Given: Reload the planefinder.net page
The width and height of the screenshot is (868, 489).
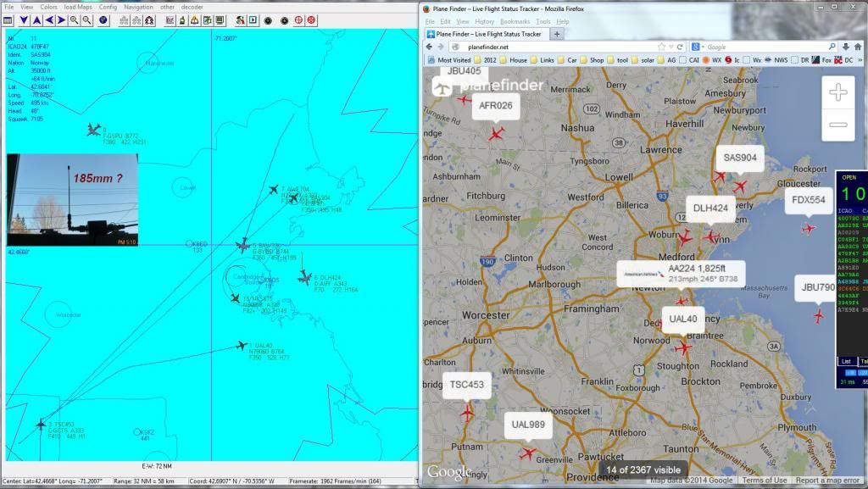Looking at the screenshot, I should 680,47.
